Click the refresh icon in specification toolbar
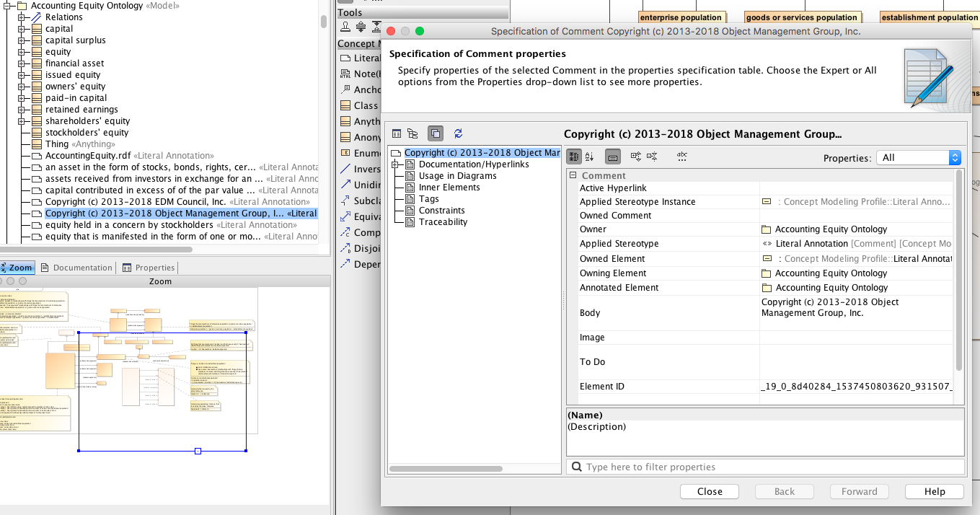The height and width of the screenshot is (515, 980). coord(458,133)
